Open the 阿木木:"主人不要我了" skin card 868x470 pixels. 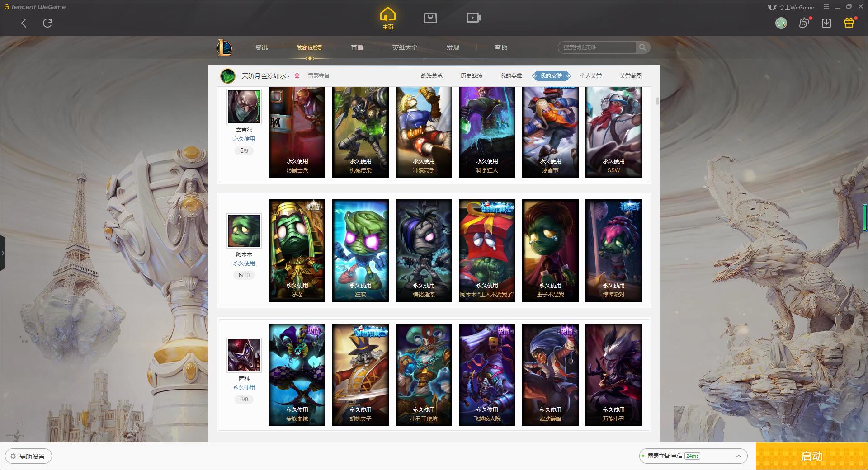[487, 250]
